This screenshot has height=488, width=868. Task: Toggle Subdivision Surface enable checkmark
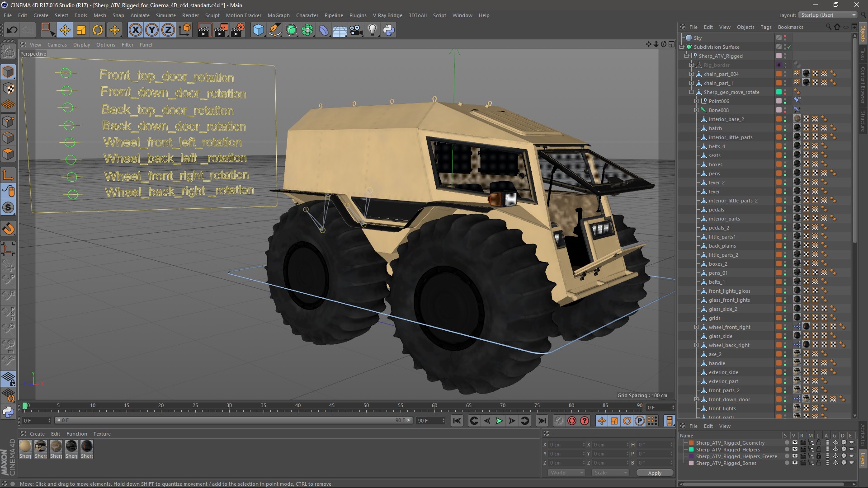point(789,47)
